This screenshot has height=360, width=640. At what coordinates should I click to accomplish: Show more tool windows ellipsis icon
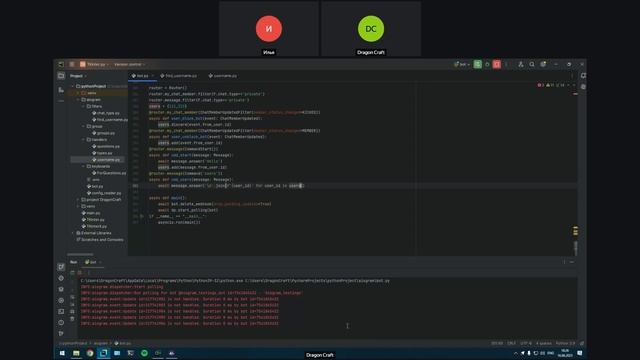pos(61,101)
